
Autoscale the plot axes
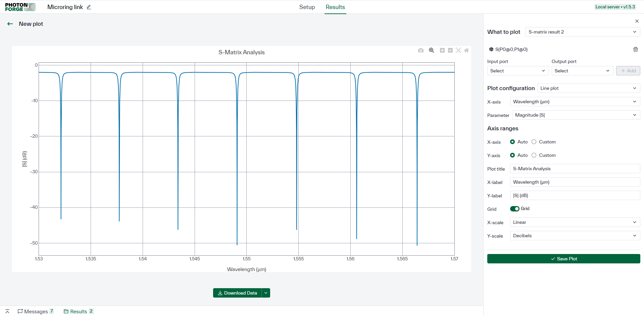[458, 50]
